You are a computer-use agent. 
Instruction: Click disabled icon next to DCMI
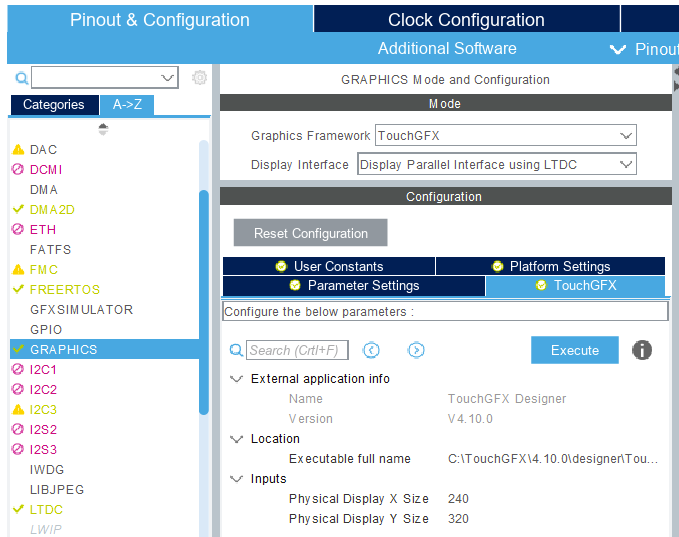coord(18,169)
